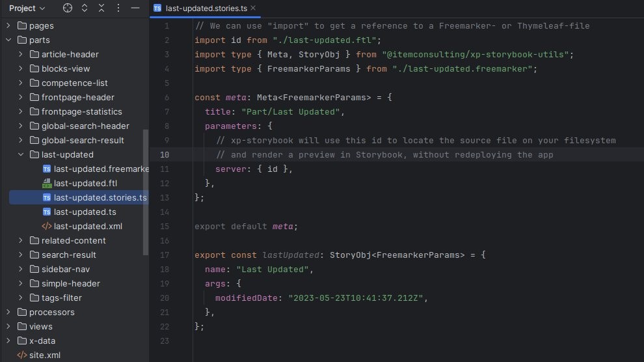Screen dimensions: 644x362
Task: Click Select Opened File crosshair icon
Action: coord(68,8)
